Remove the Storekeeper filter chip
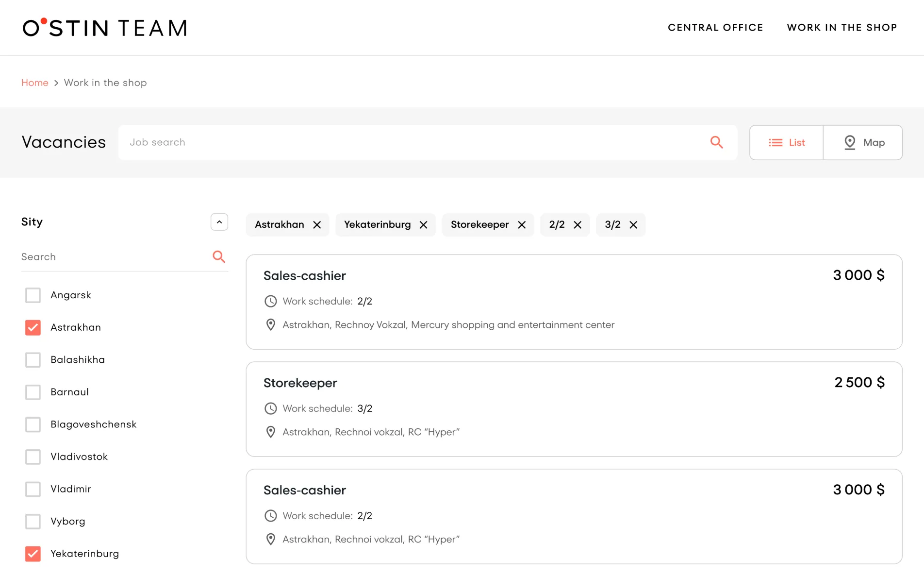The width and height of the screenshot is (924, 576). coord(522,225)
